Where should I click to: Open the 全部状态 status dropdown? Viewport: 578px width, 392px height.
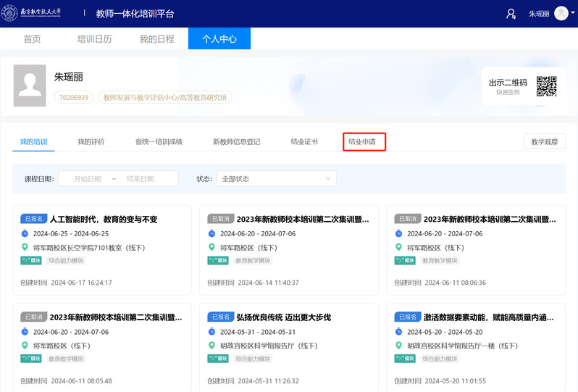pyautogui.click(x=278, y=178)
